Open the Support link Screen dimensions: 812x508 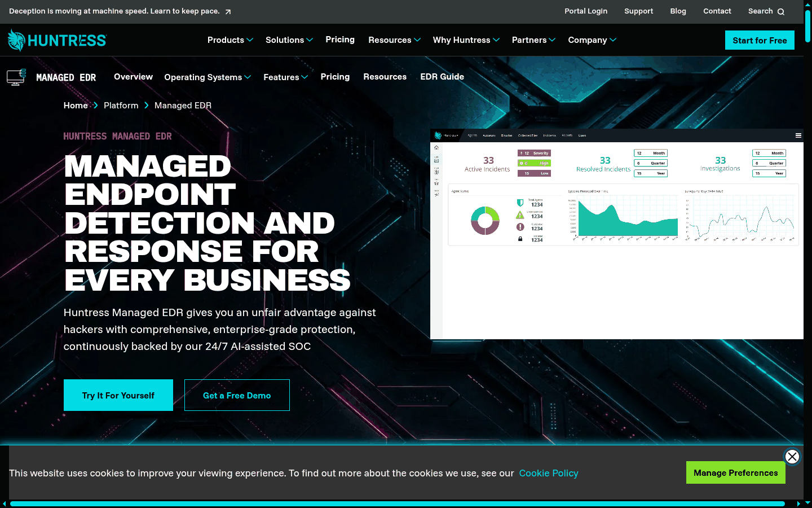coord(638,11)
